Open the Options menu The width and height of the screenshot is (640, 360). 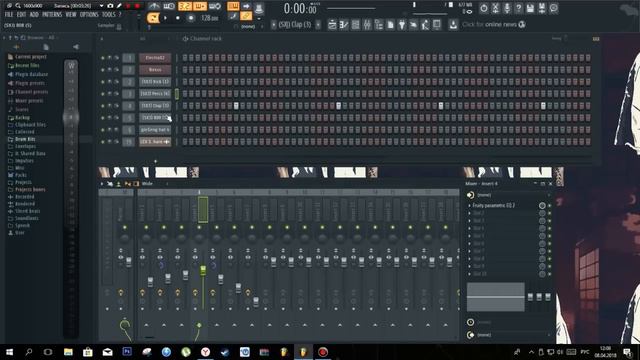click(x=89, y=14)
